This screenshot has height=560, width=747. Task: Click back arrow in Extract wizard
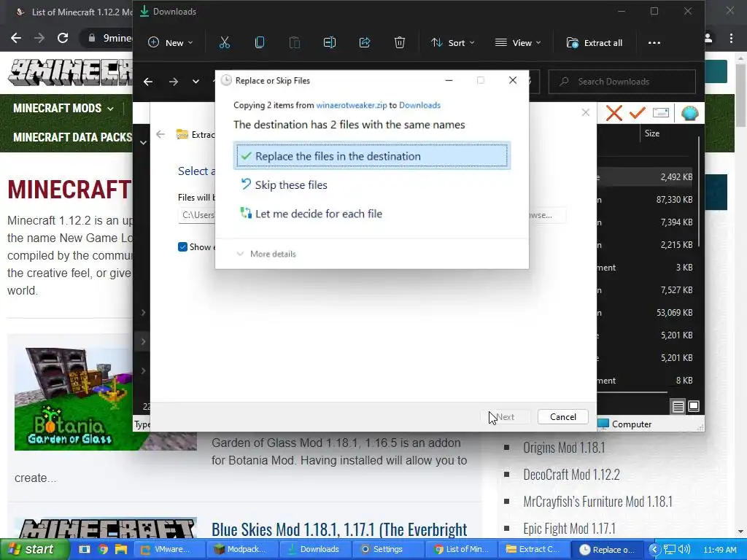point(160,134)
